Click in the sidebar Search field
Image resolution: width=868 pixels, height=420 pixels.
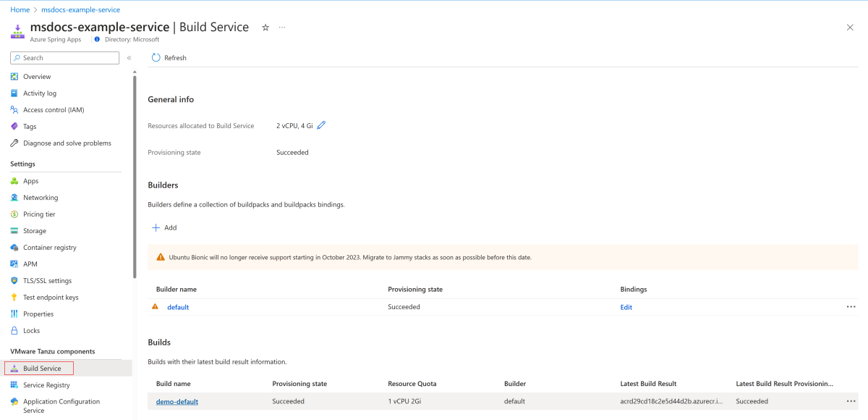(64, 58)
